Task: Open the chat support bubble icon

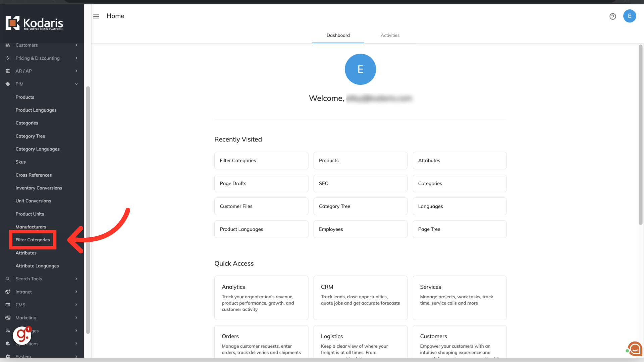Action: point(635,349)
